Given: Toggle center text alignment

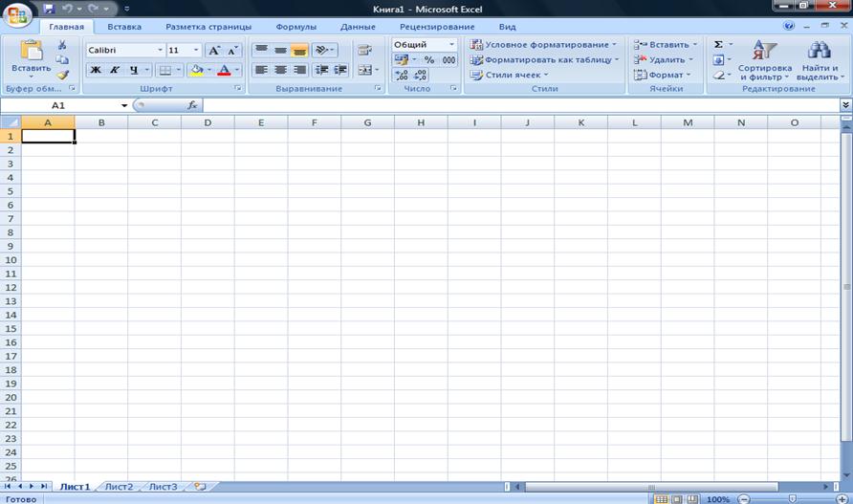Looking at the screenshot, I should tap(281, 70).
